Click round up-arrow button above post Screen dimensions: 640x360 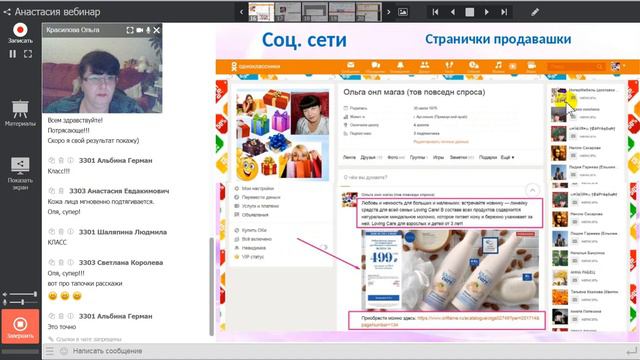532,190
